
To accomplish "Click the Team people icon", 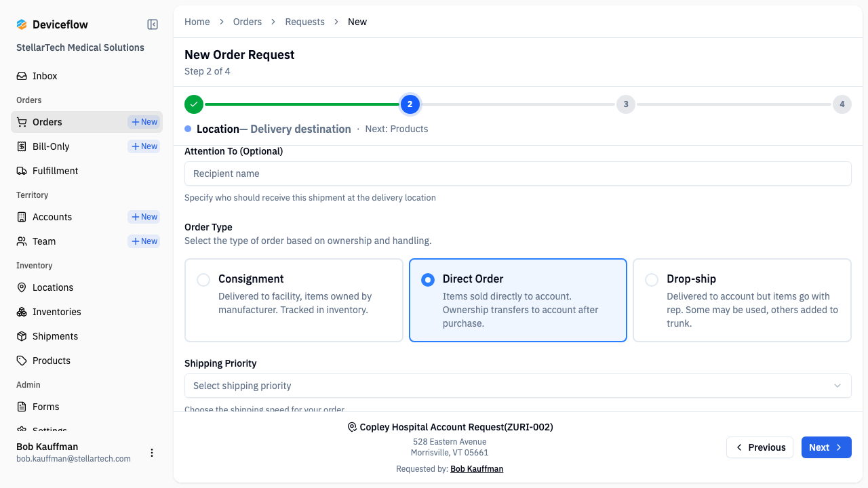I will (22, 241).
